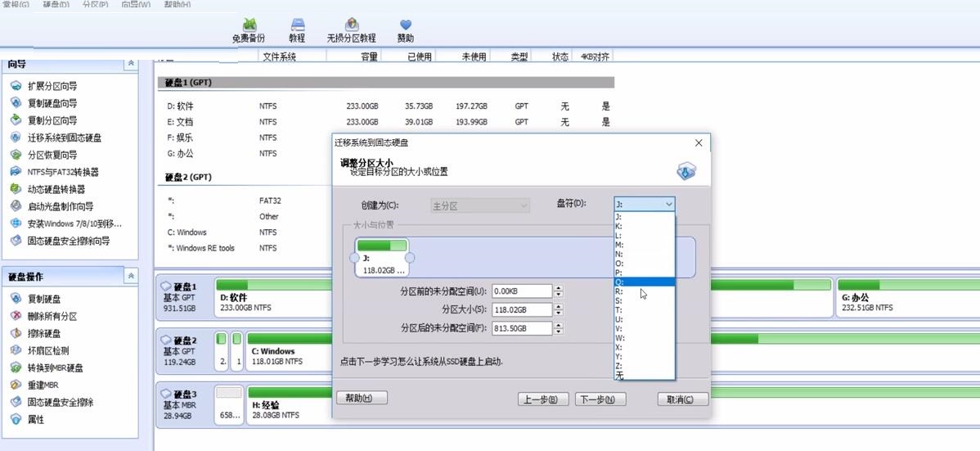Viewport: 980px width, 451px height.
Task: Open the 免费备份 toolbar icon
Action: coord(249,30)
